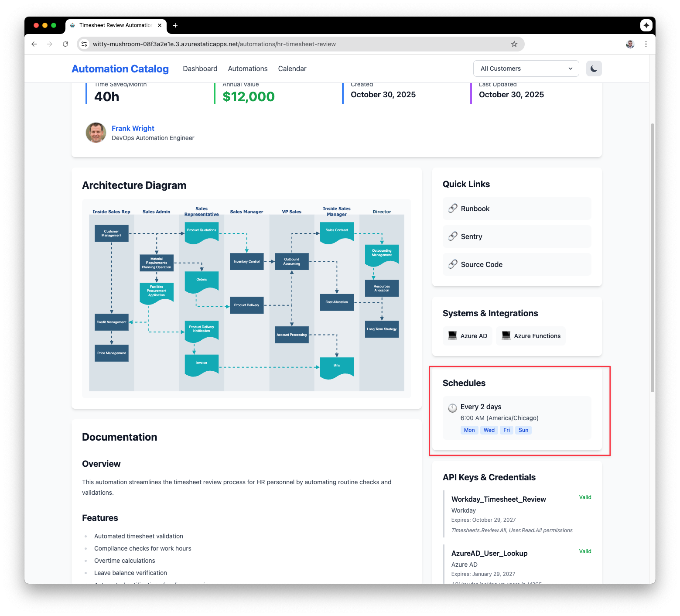This screenshot has height=616, width=680.
Task: Click the Automation Catalog logo
Action: click(x=120, y=69)
